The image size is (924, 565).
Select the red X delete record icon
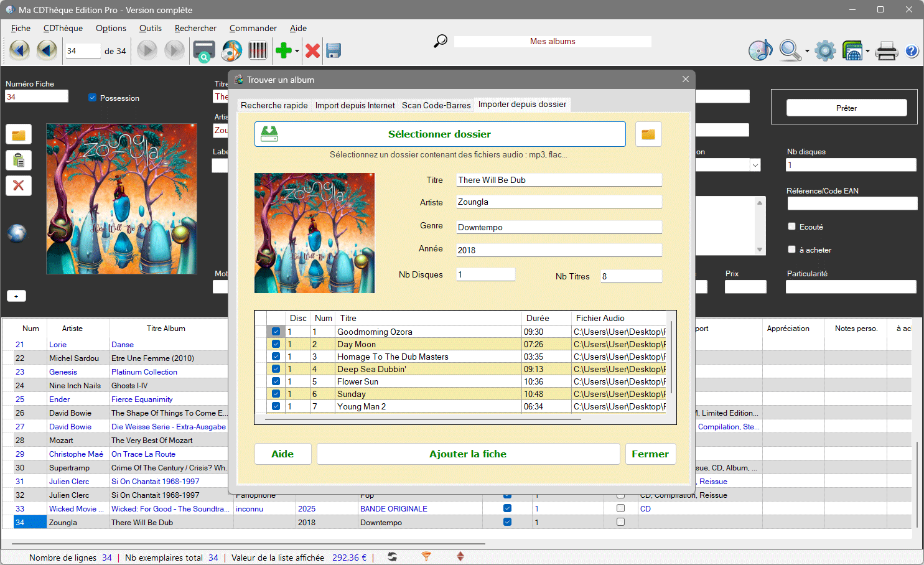[312, 51]
